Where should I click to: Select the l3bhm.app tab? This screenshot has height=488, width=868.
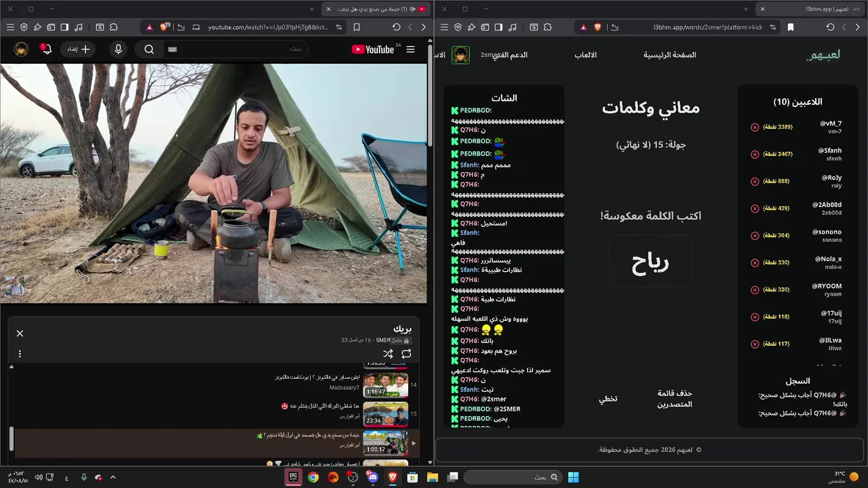coord(810,9)
